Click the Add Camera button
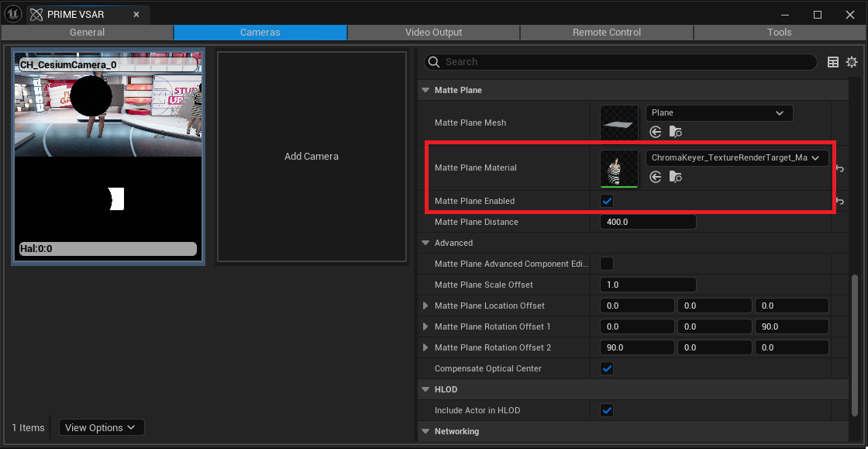Screen dimensions: 868x449 [x=312, y=157]
